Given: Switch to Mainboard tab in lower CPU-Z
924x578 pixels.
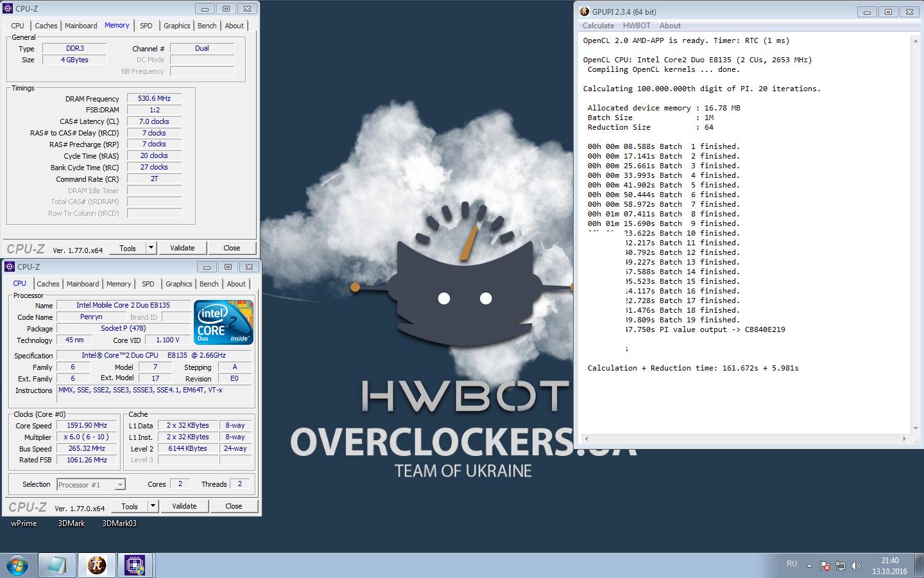Looking at the screenshot, I should 83,284.
